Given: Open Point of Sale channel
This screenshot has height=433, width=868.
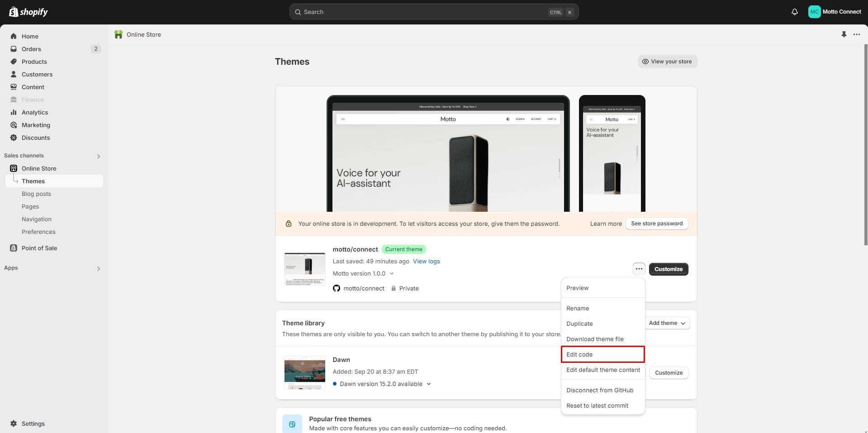Looking at the screenshot, I should (x=39, y=248).
